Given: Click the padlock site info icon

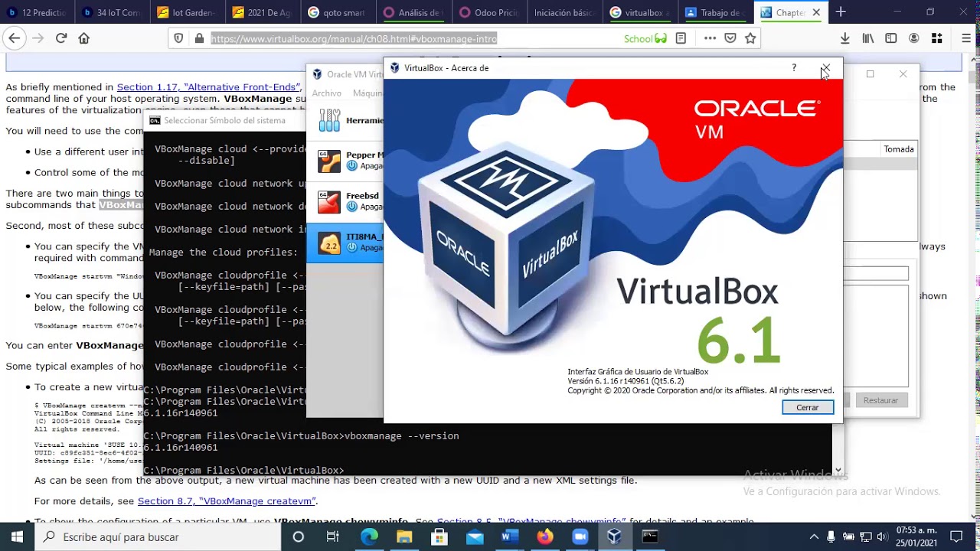Looking at the screenshot, I should pos(199,38).
